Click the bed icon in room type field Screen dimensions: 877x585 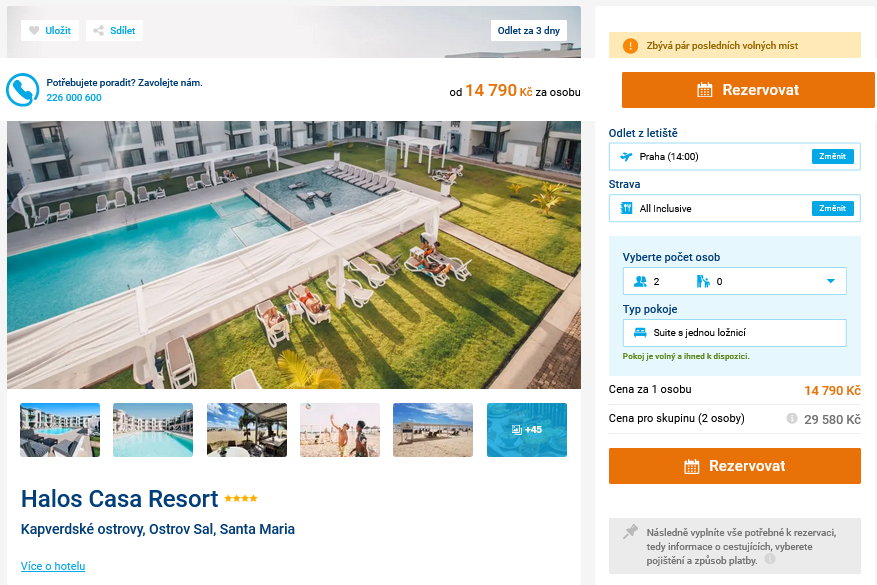tap(640, 333)
